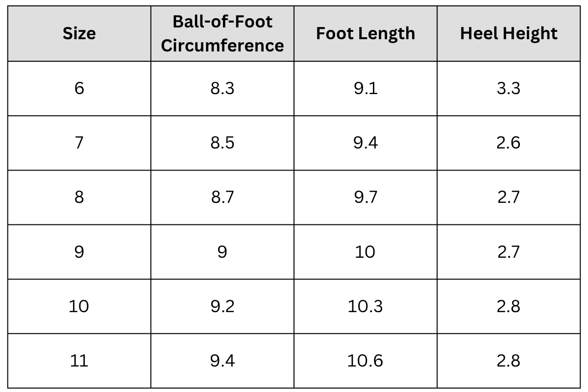Viewport: 588px width, 392px height.
Task: Select the 9.2 circumference cell
Action: pos(222,306)
